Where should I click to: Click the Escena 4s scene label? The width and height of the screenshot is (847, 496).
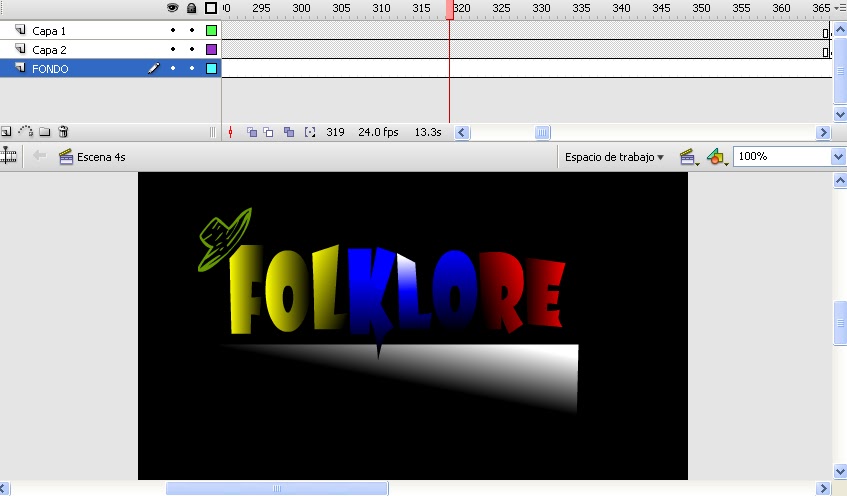click(101, 157)
